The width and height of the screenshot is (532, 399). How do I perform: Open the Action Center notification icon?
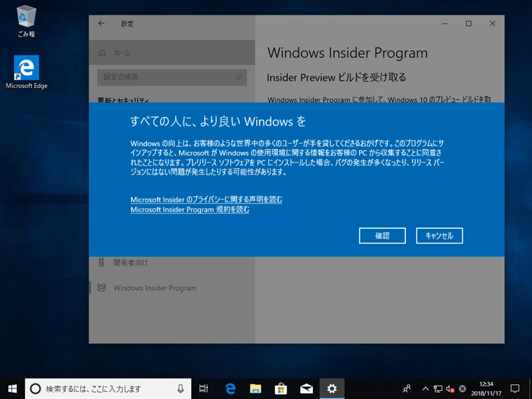tap(515, 388)
